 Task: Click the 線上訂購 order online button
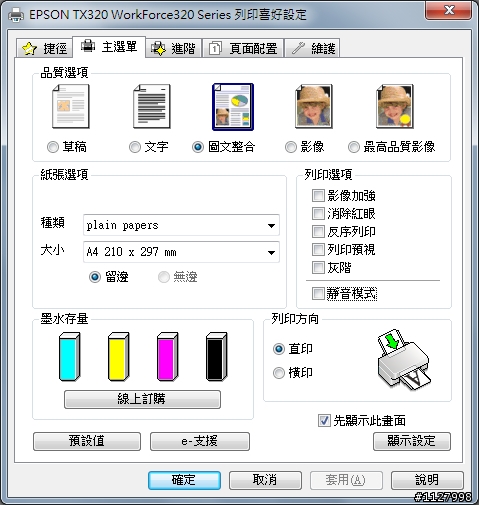click(x=142, y=399)
